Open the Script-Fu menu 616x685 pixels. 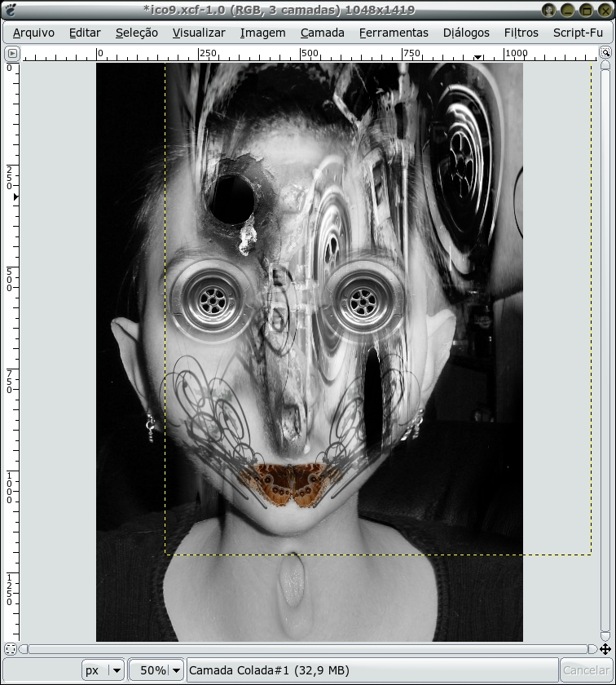(x=578, y=33)
